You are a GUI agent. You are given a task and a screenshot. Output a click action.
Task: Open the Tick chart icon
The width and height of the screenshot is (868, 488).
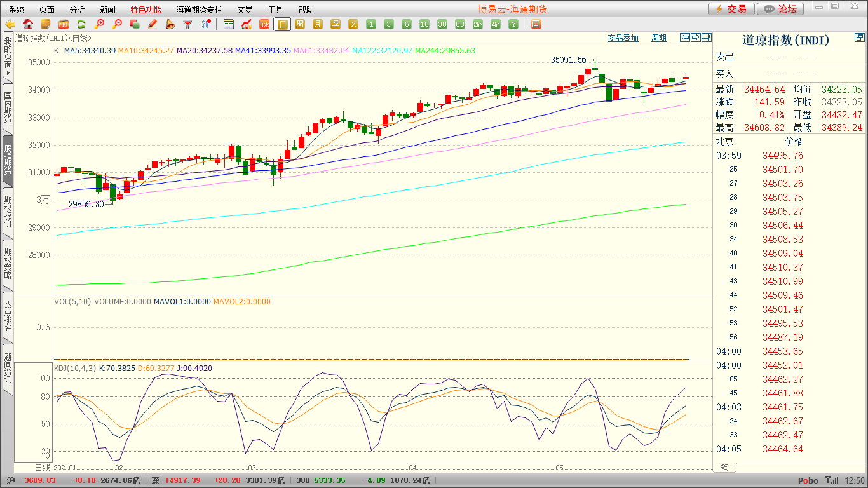coord(264,24)
